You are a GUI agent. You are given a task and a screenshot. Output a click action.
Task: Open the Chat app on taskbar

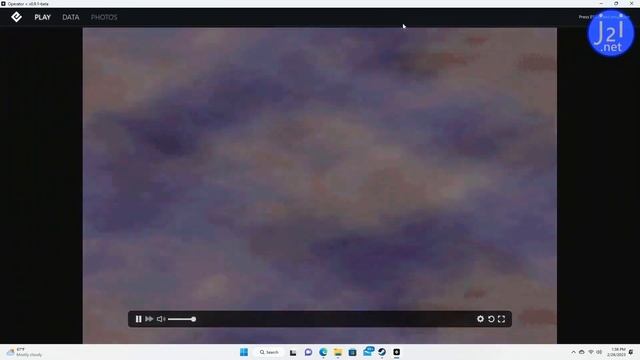(308, 352)
